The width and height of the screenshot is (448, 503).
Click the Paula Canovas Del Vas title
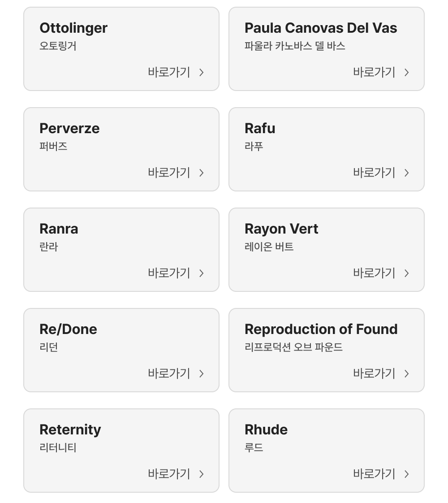[321, 28]
